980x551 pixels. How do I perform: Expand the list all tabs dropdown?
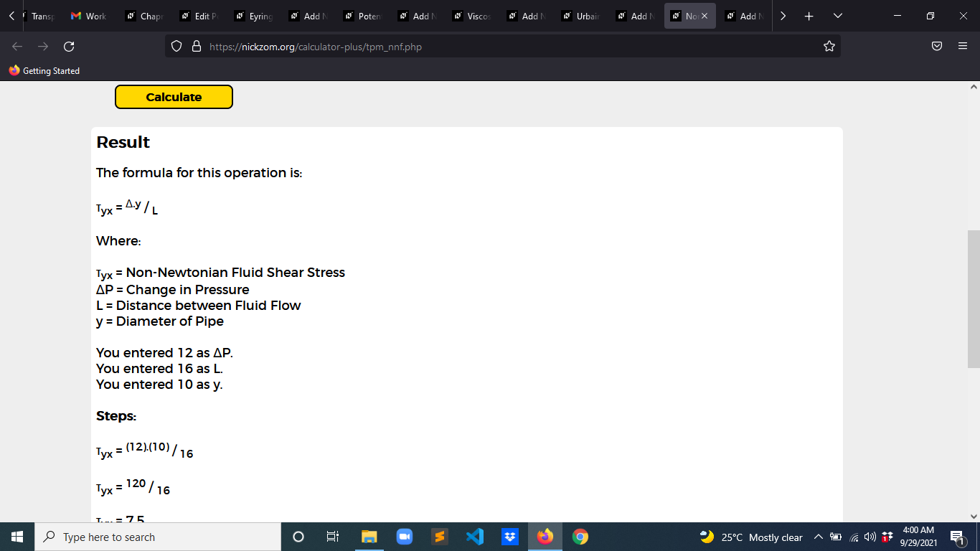[x=838, y=16]
